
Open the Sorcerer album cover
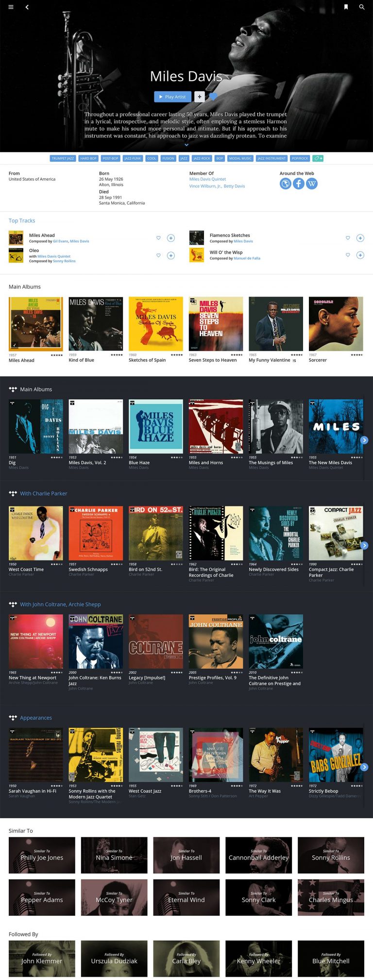(x=336, y=324)
